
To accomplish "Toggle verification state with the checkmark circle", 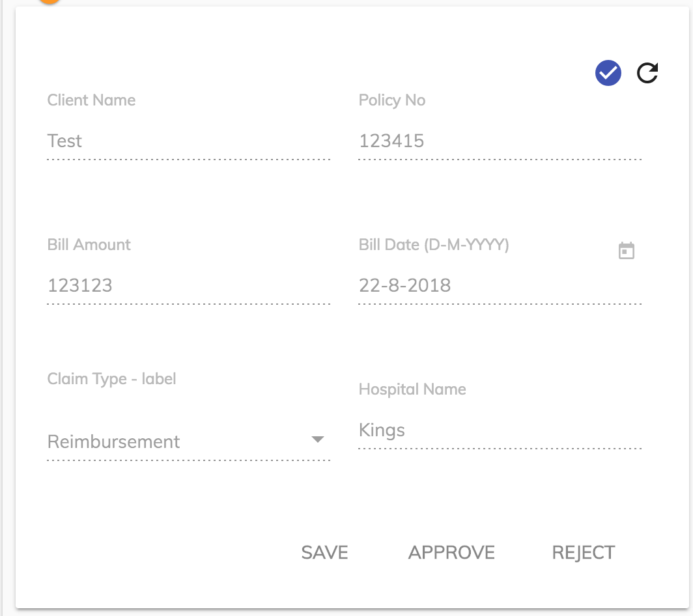I will coord(608,73).
